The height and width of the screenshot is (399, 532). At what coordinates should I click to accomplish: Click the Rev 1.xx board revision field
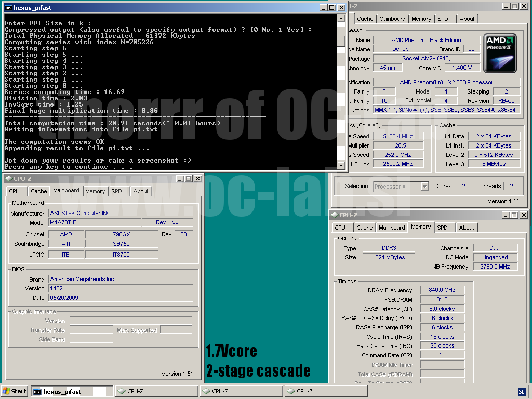point(167,222)
